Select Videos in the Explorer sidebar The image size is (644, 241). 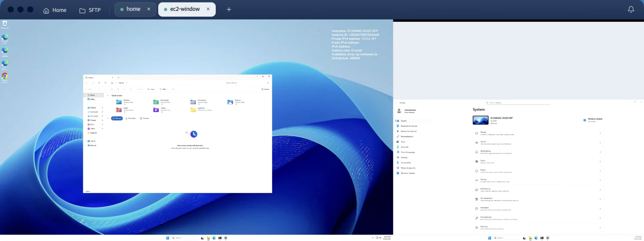pyautogui.click(x=93, y=129)
